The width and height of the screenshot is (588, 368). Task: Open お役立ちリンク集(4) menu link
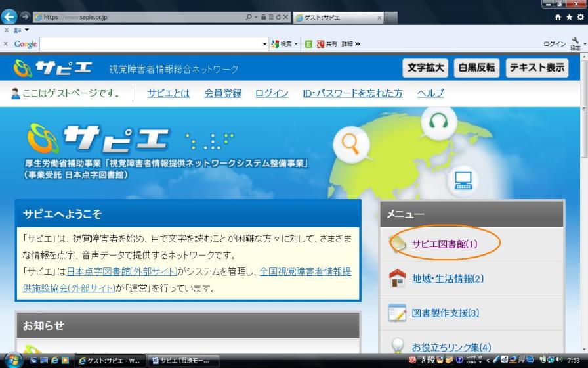451,347
